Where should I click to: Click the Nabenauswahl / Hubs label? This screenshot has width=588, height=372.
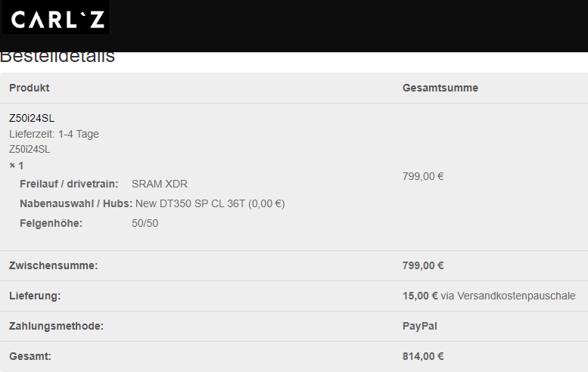(76, 203)
